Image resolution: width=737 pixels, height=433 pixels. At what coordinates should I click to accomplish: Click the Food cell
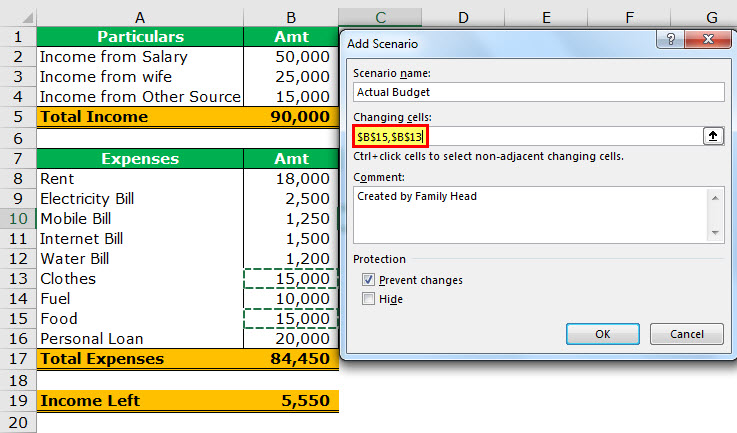pos(140,319)
